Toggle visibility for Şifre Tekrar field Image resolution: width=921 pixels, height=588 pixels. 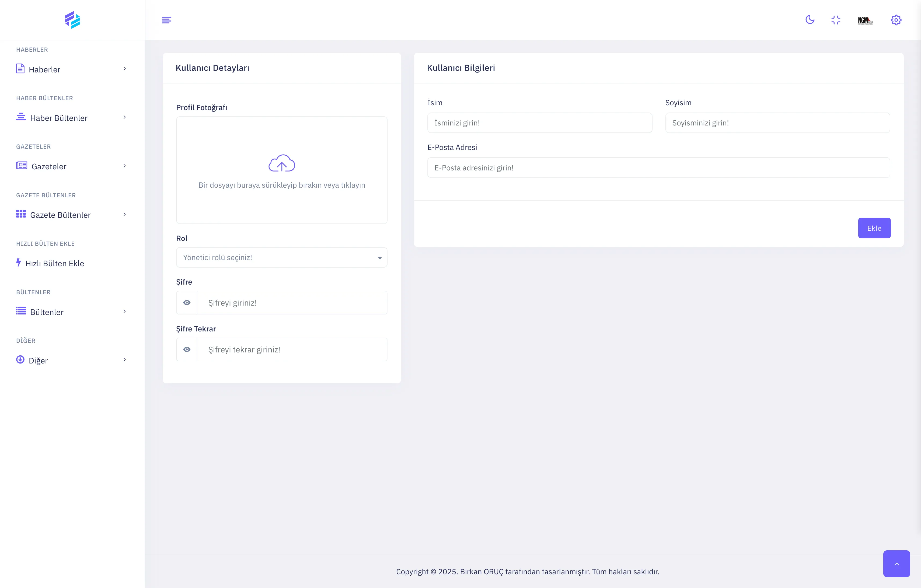(x=187, y=349)
